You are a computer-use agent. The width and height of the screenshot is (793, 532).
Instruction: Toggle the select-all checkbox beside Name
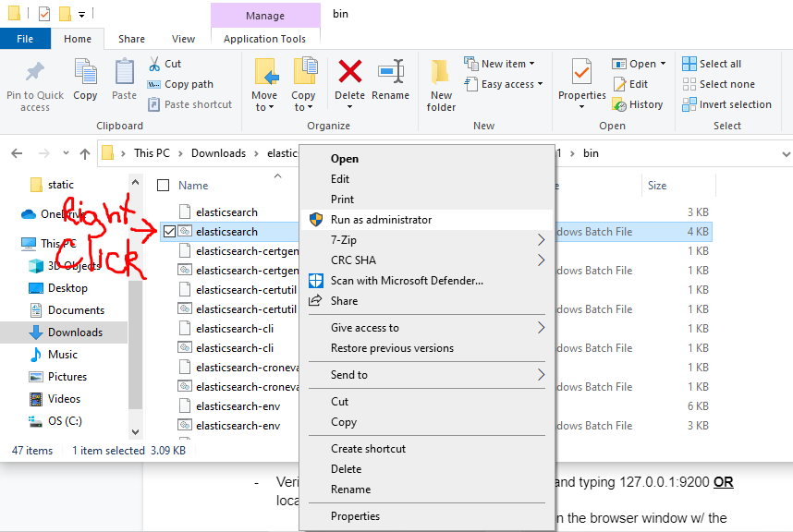click(163, 186)
